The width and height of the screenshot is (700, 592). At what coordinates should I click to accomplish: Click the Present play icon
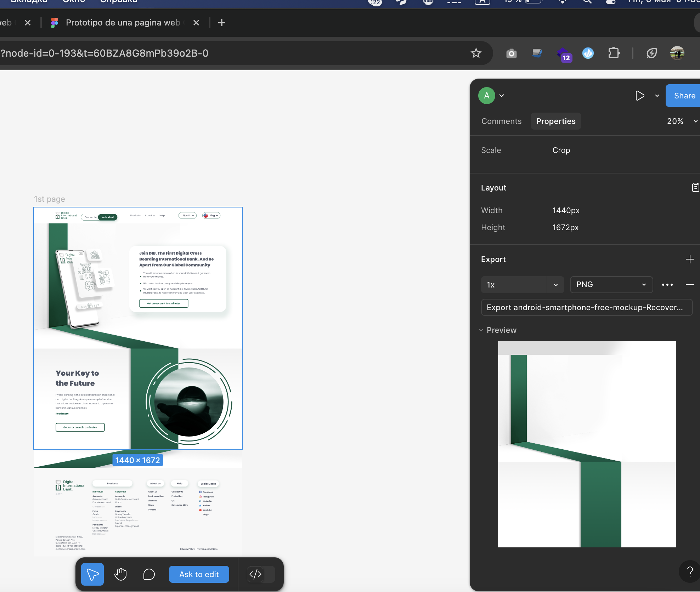[x=639, y=96]
